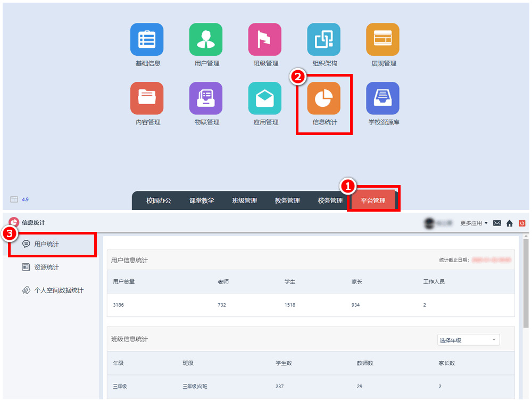Open the 用户管理 app icon
The height and width of the screenshot is (402, 532).
(206, 40)
